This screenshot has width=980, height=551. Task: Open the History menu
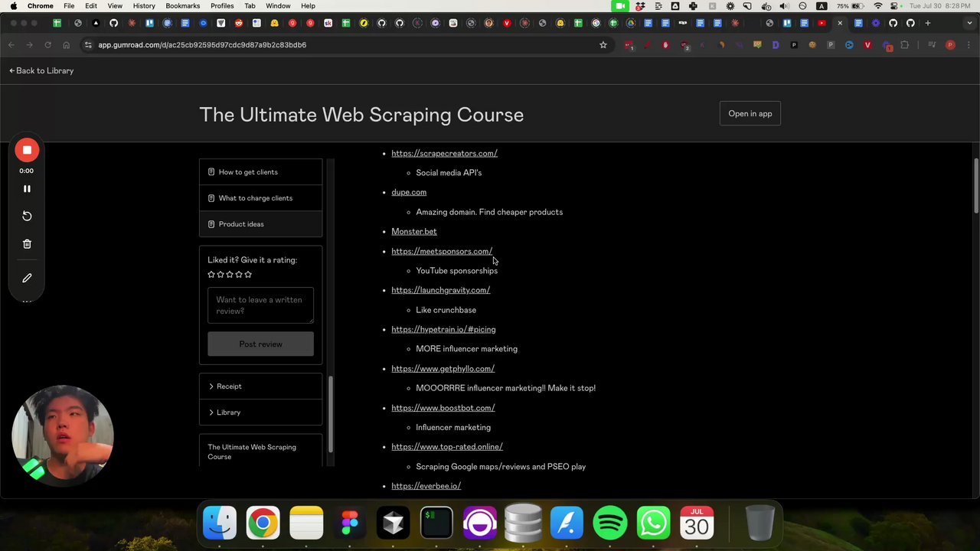tap(144, 6)
